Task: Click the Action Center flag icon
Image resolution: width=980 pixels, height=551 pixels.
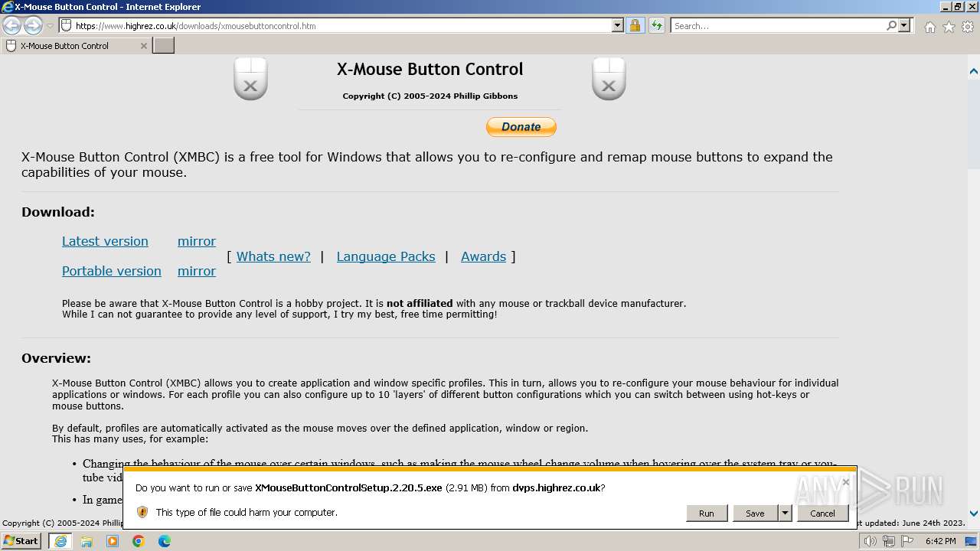Action: point(906,542)
